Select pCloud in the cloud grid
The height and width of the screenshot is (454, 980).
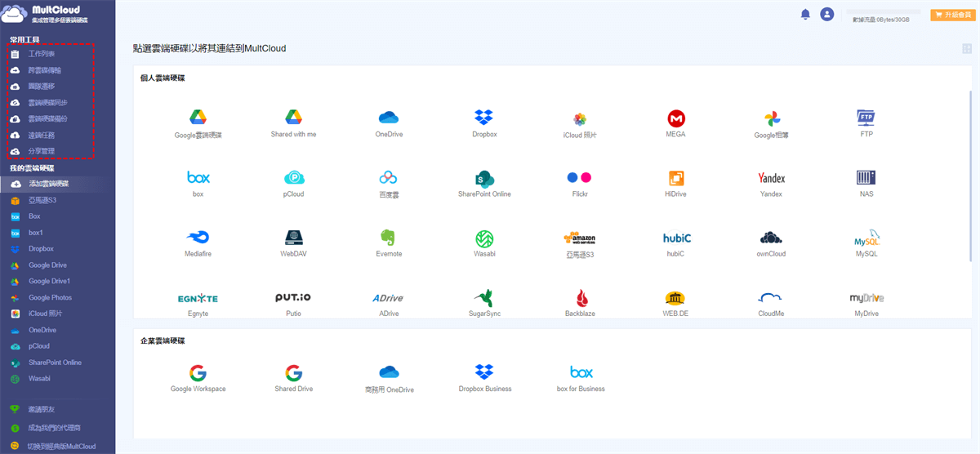[x=294, y=184]
